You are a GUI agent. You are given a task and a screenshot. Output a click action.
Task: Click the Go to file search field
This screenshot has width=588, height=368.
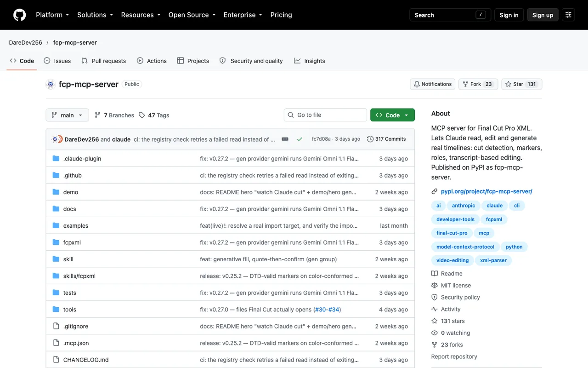(x=325, y=115)
